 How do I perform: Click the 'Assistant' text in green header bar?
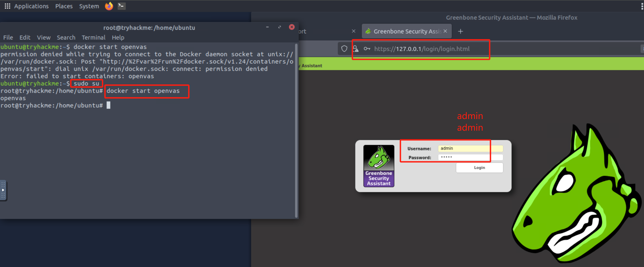[312, 66]
